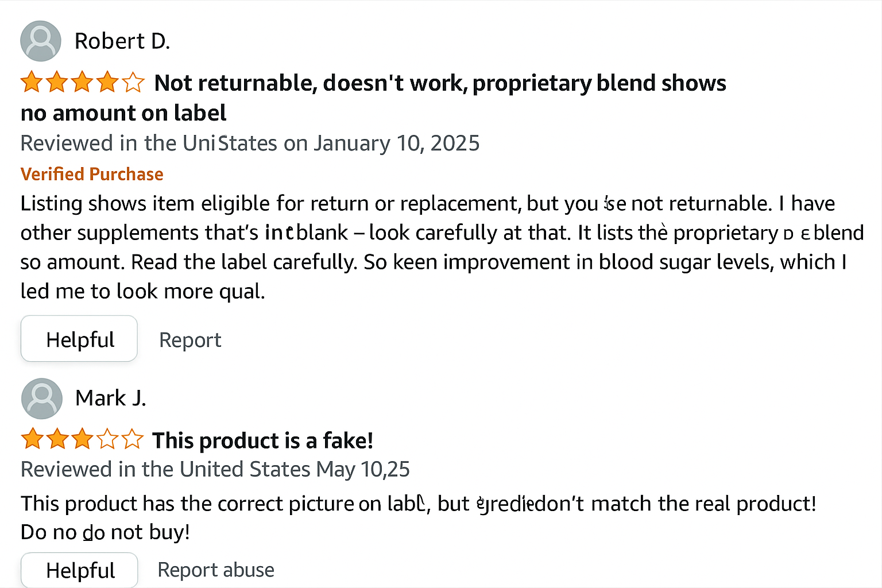
Task: Open the 'Not returnable, doesn't work' review title
Action: tap(373, 98)
